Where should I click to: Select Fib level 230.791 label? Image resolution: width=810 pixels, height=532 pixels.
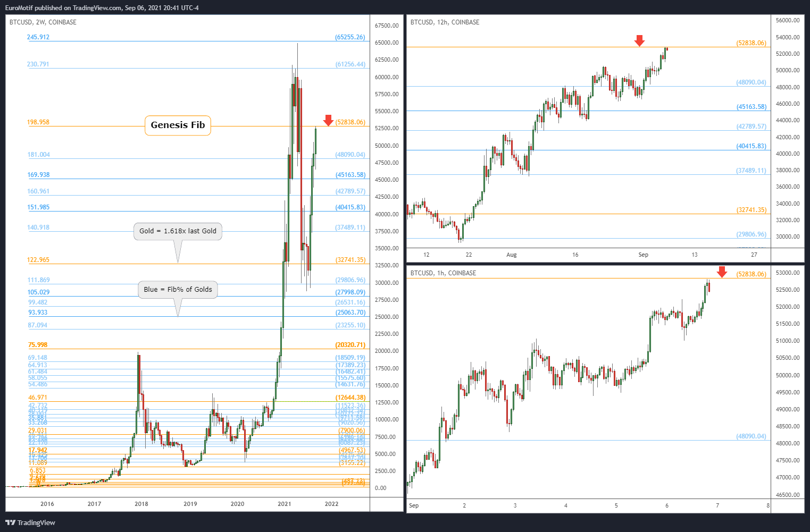[38, 64]
